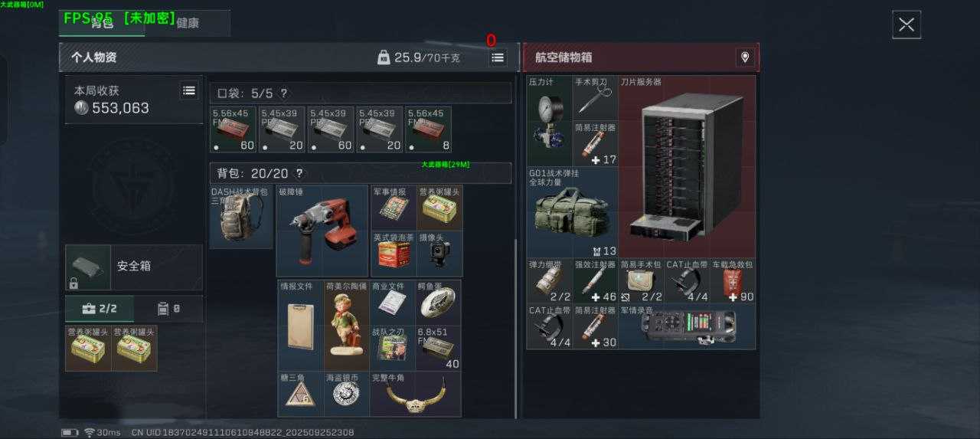
Task: Click the 安全箱 secure container slot
Action: click(134, 267)
